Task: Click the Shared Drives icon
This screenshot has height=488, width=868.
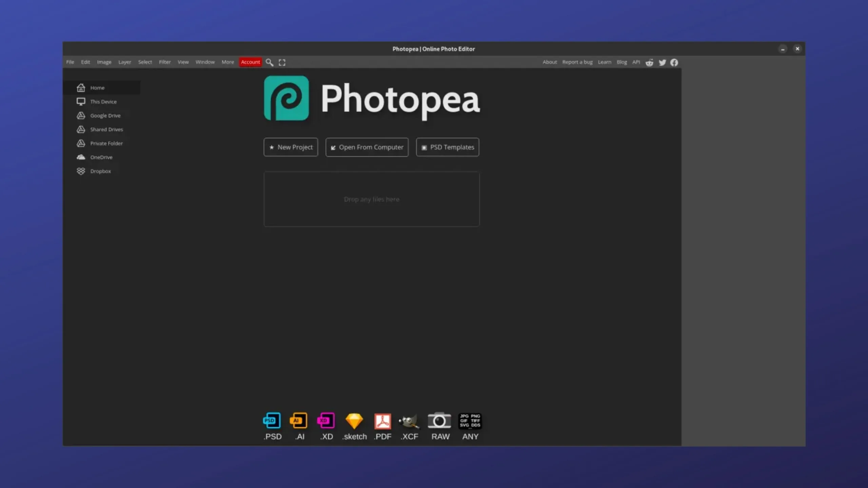Action: pos(81,129)
